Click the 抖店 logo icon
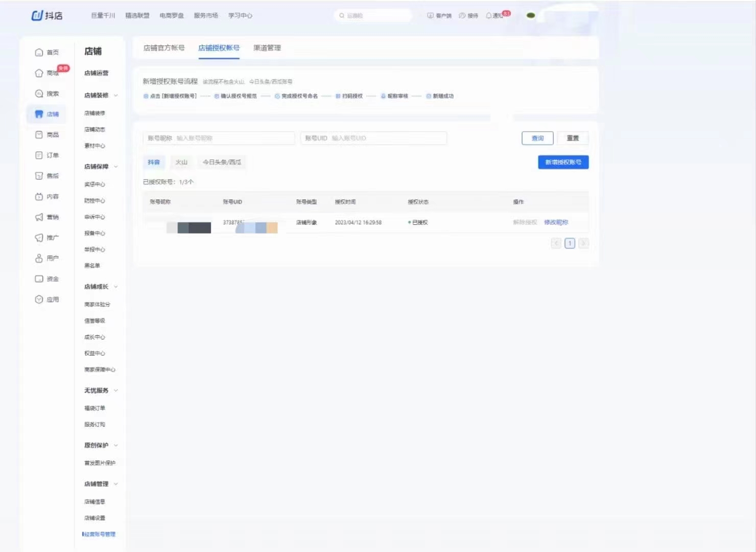Screen dimensions: 756x552 [x=37, y=16]
